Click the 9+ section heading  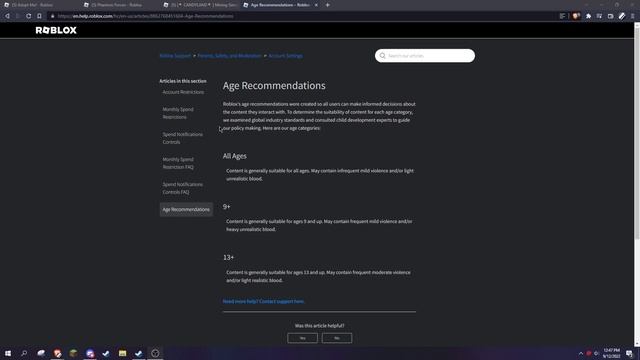click(x=227, y=207)
